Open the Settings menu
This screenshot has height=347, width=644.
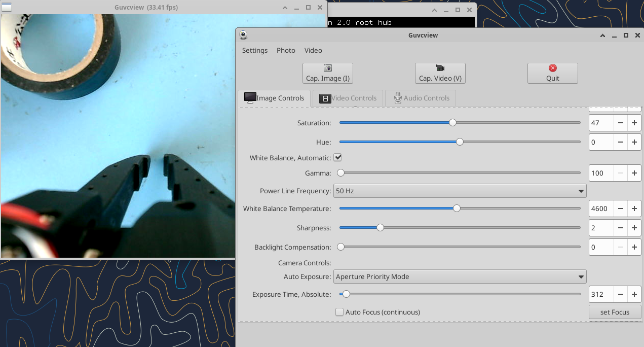click(x=255, y=50)
